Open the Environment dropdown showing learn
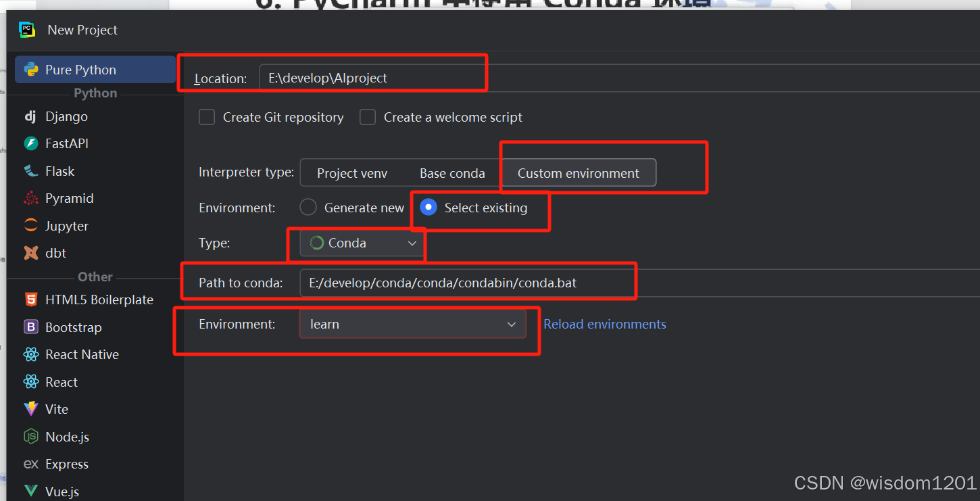 pyautogui.click(x=412, y=324)
